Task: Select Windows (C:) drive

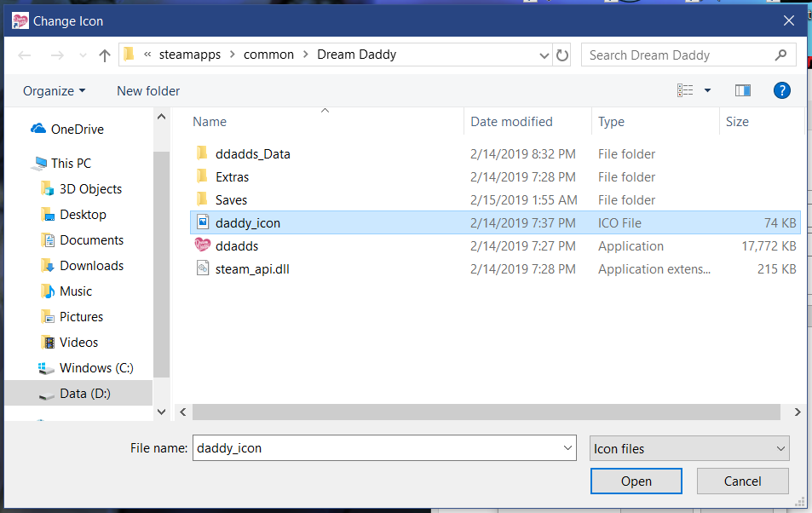Action: click(96, 368)
